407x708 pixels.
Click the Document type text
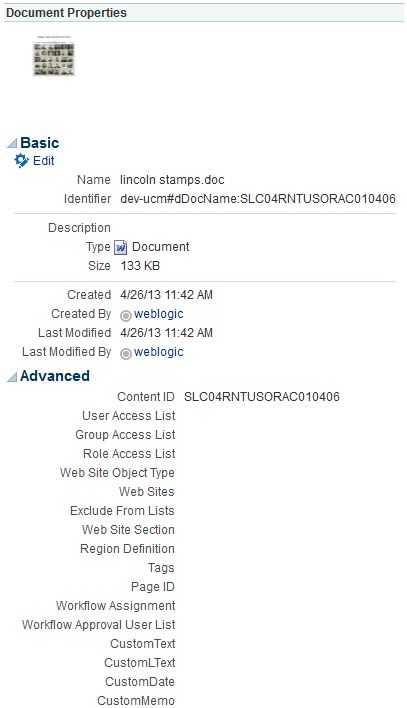(x=160, y=247)
